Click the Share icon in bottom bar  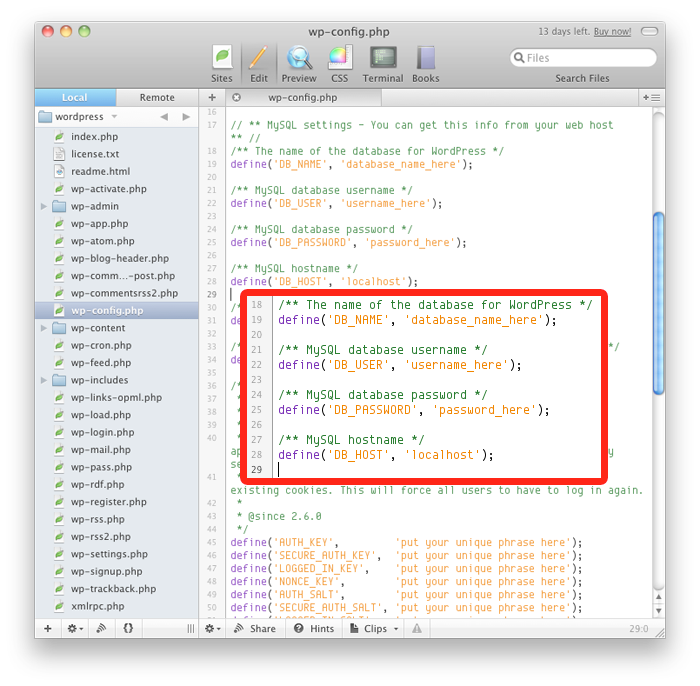(x=255, y=629)
